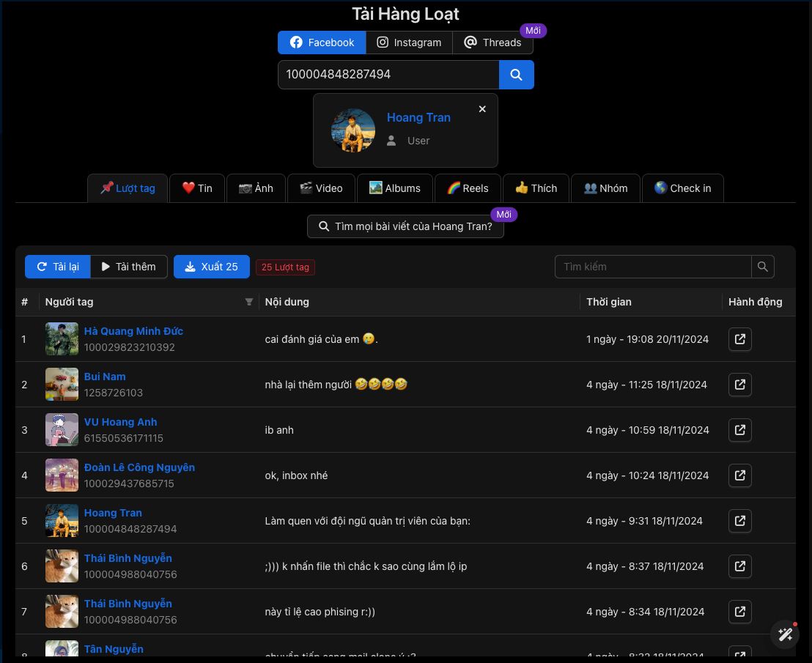812x663 pixels.
Task: Click user ID 61550536171115
Action: pos(124,438)
